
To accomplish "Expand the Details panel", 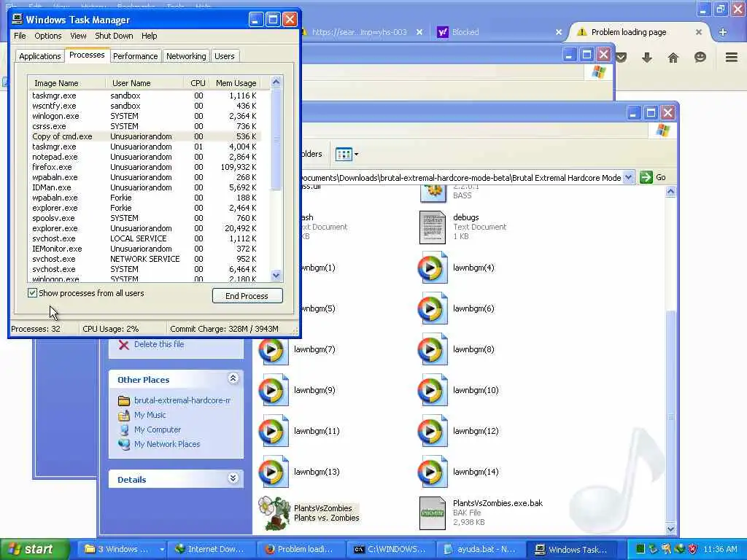I will pyautogui.click(x=233, y=478).
